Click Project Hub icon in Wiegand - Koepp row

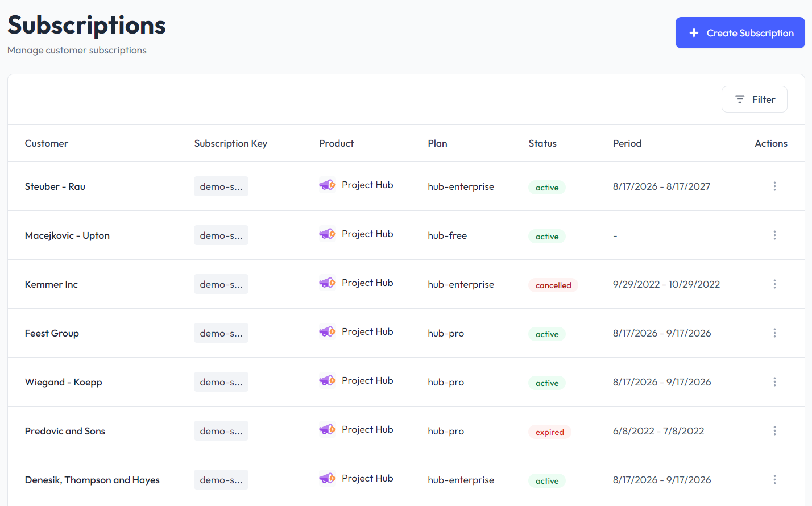click(328, 380)
